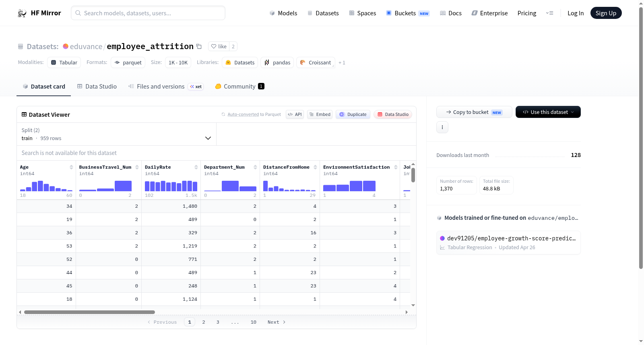Open Enterprise in the navigation
This screenshot has height=345, width=644.
pos(490,13)
